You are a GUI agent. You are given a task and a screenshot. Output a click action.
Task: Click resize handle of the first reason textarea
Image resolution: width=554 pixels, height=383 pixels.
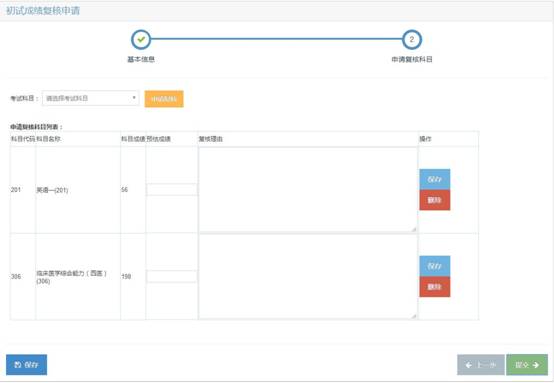[414, 229]
